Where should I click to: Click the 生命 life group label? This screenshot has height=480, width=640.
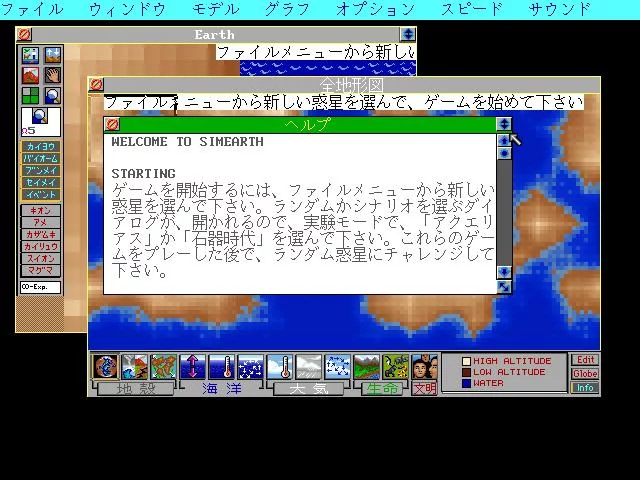click(x=381, y=389)
